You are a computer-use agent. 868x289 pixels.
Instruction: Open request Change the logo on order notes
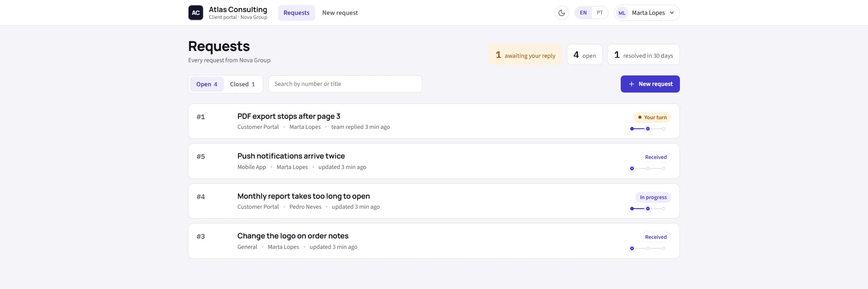[434, 241]
